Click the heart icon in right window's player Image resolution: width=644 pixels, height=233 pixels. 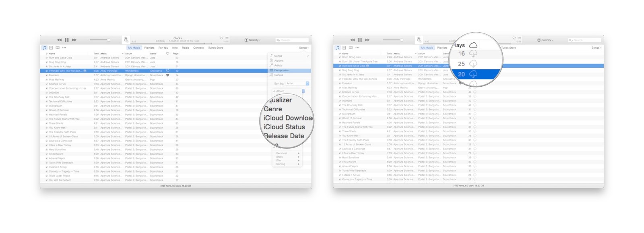pyautogui.click(x=514, y=38)
